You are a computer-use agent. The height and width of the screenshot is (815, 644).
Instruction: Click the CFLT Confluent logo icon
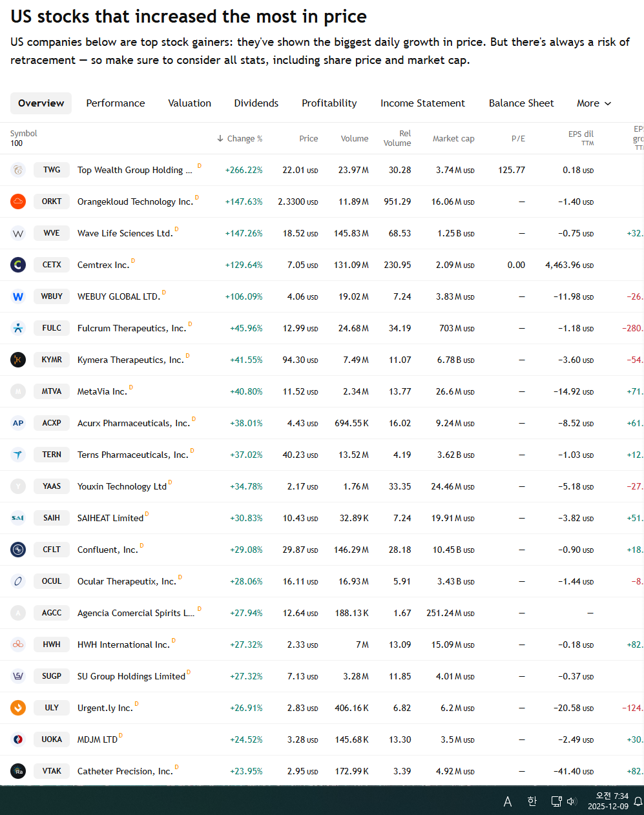pyautogui.click(x=18, y=550)
